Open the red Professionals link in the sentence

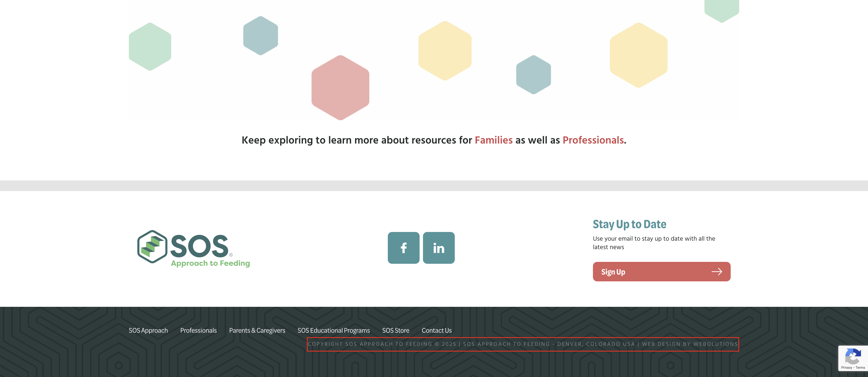tap(593, 140)
